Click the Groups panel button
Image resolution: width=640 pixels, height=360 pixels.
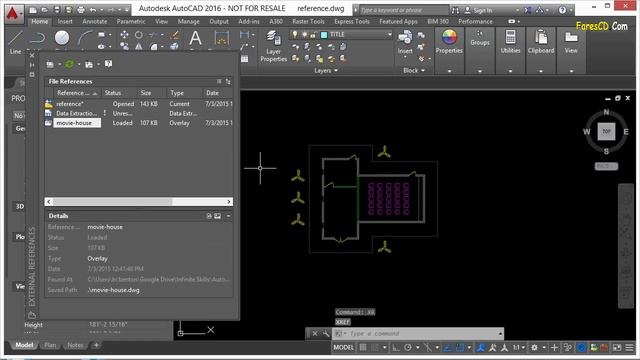[x=480, y=38]
